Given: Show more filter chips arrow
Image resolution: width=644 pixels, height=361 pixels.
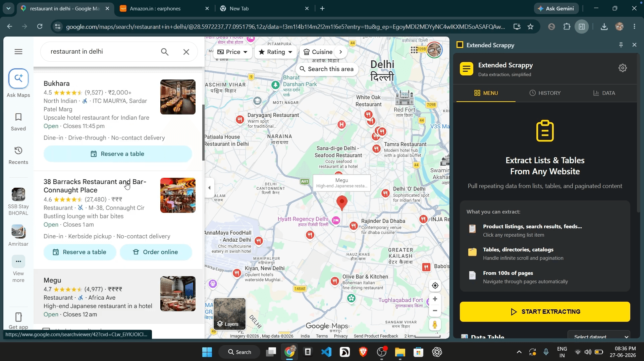Looking at the screenshot, I should click(341, 52).
